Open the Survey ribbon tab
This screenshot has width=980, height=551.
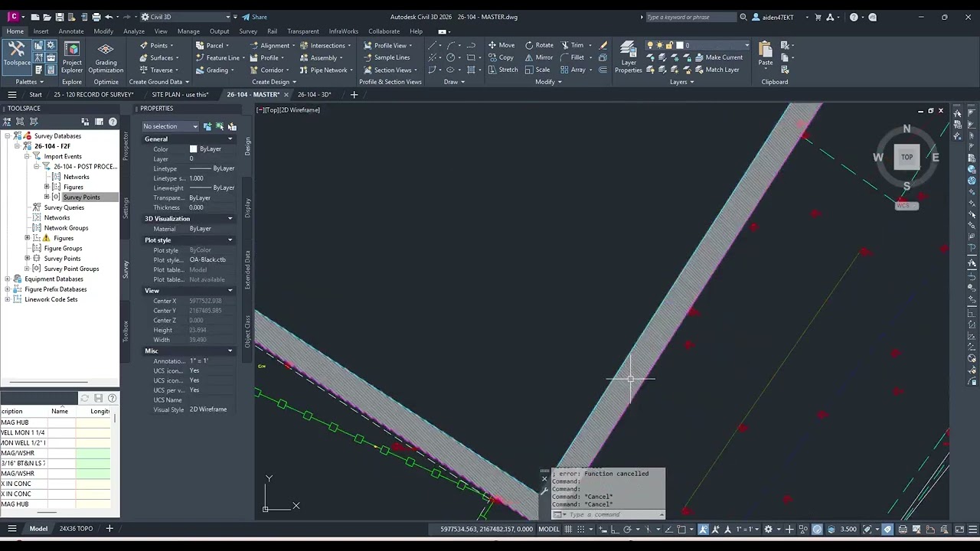(248, 31)
